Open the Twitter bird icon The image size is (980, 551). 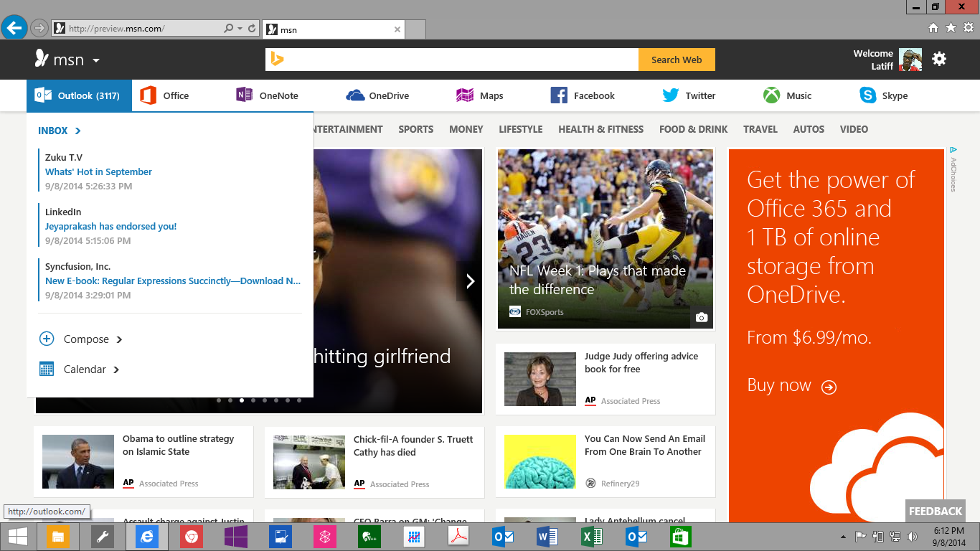(671, 95)
